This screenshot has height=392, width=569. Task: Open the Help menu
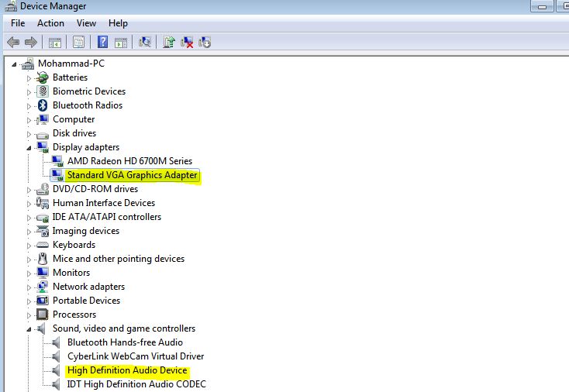pos(118,23)
